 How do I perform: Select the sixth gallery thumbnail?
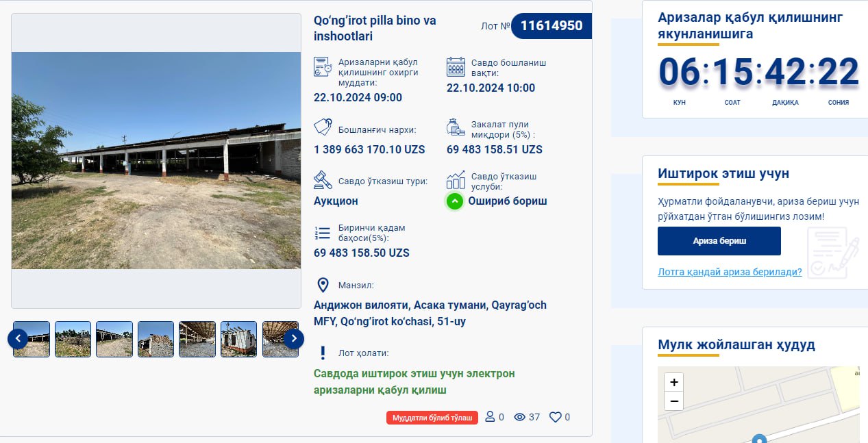click(x=238, y=339)
